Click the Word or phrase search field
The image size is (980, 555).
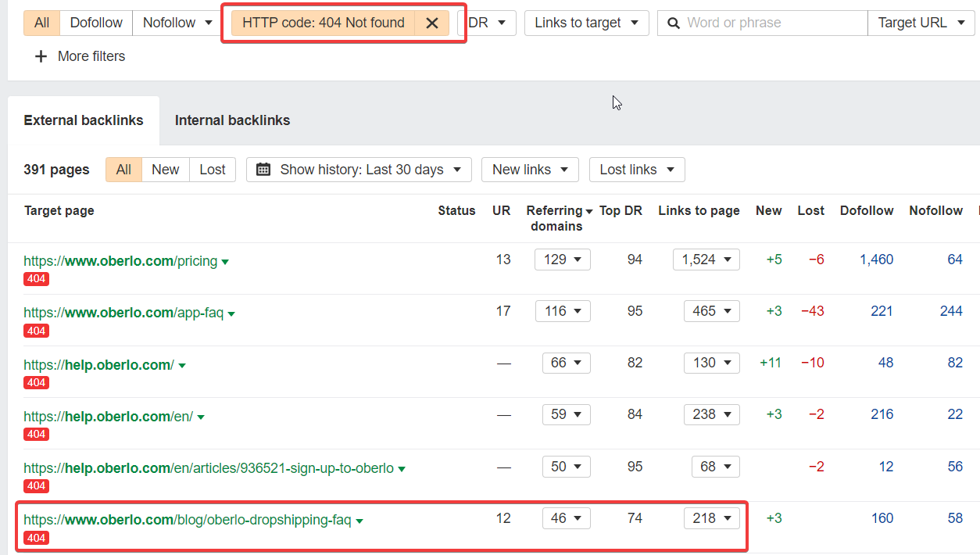[x=763, y=23]
